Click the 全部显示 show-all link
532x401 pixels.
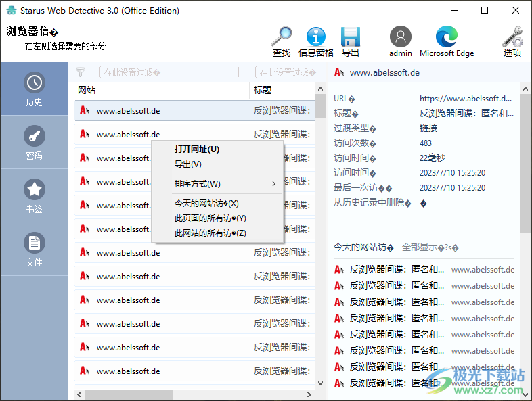point(430,247)
